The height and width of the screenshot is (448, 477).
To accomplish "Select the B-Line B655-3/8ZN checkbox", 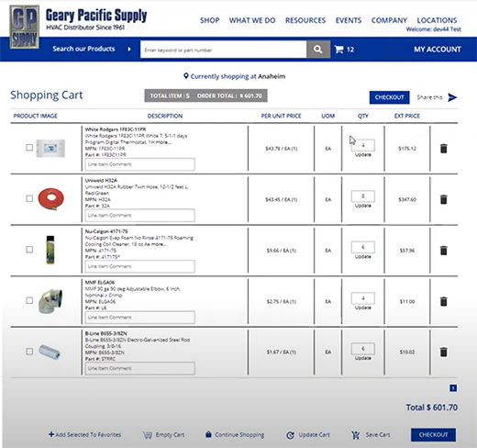I will [29, 352].
